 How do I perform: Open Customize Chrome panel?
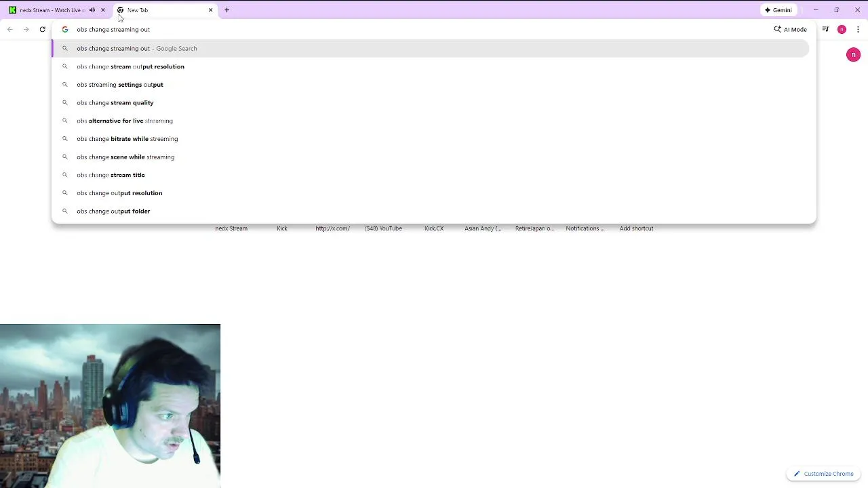point(823,474)
